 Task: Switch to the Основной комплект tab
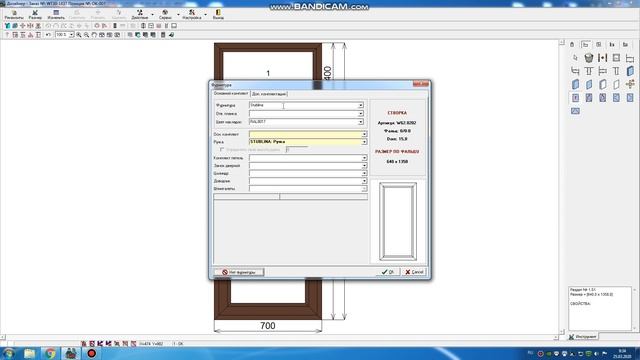(231, 93)
